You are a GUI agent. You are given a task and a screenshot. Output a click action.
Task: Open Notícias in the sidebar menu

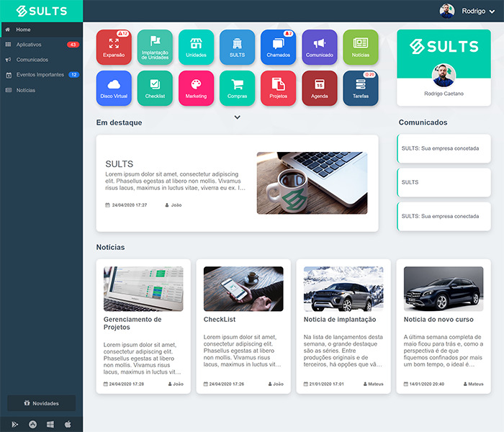click(42, 90)
